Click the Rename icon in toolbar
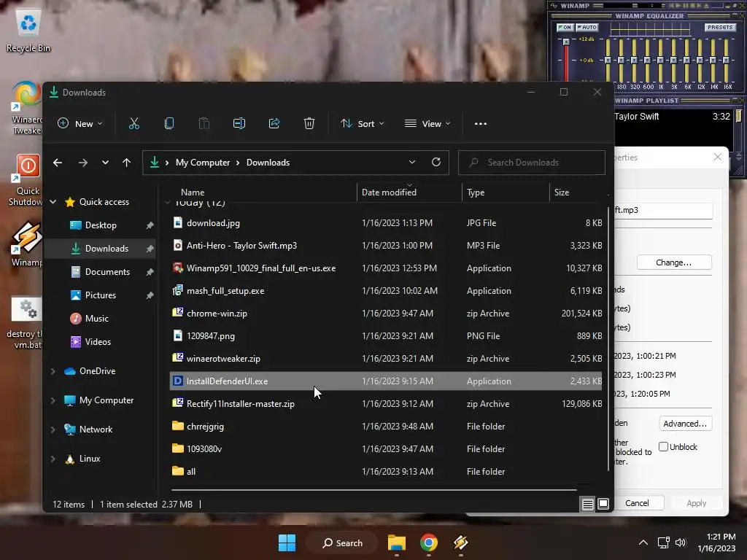The height and width of the screenshot is (560, 747). point(239,124)
